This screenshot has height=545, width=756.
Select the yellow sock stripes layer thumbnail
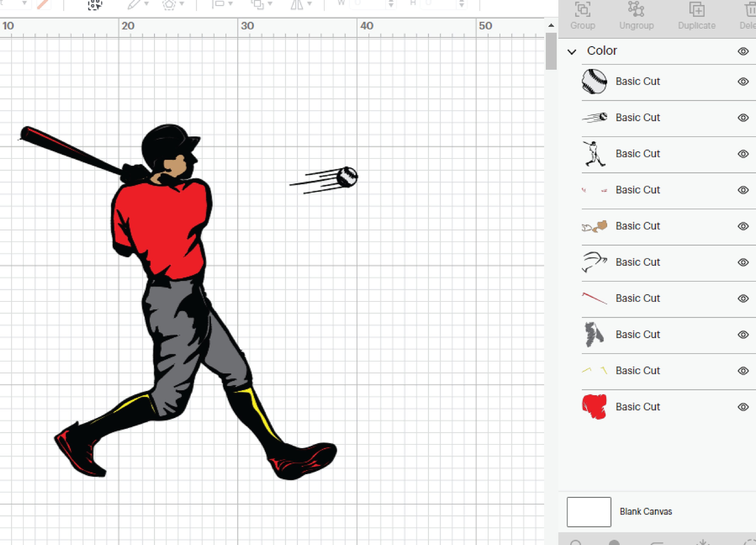click(594, 370)
